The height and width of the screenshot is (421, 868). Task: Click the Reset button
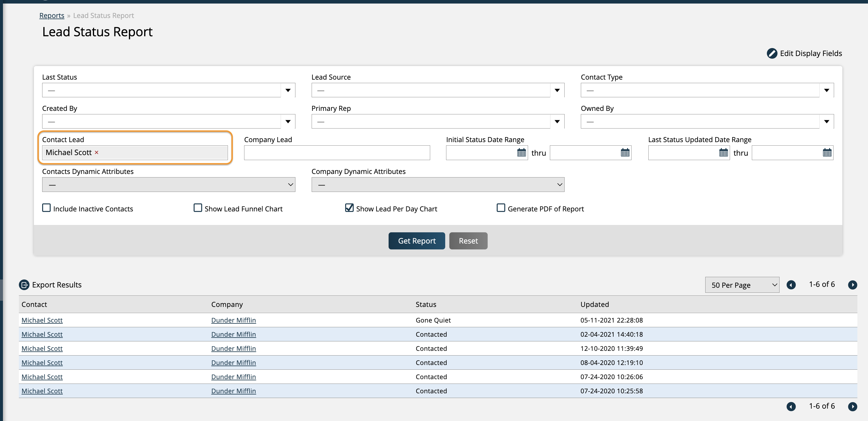click(x=468, y=241)
